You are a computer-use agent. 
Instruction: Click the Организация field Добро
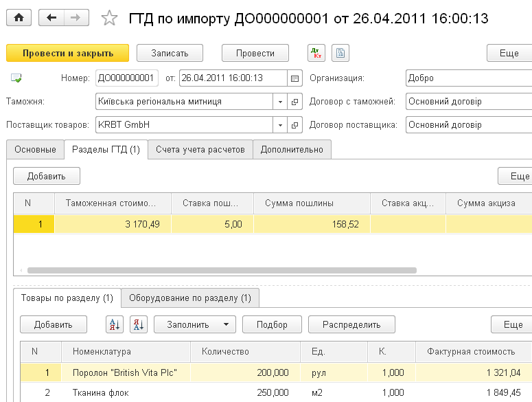[x=469, y=78]
